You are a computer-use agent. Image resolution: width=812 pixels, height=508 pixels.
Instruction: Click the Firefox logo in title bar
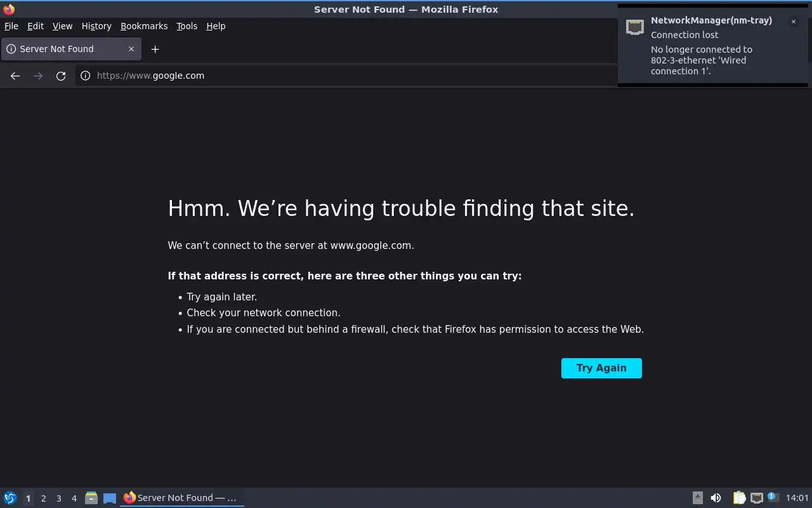(9, 9)
